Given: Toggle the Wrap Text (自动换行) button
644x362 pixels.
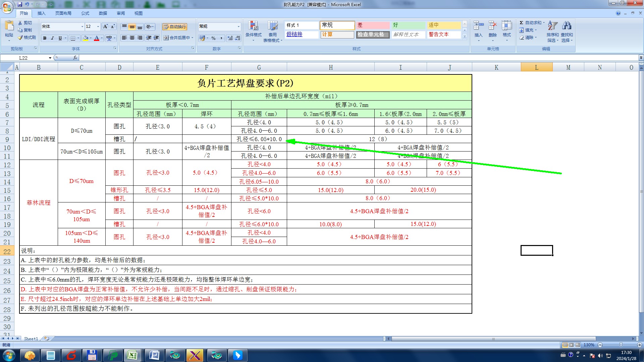Looking at the screenshot, I should click(x=174, y=26).
